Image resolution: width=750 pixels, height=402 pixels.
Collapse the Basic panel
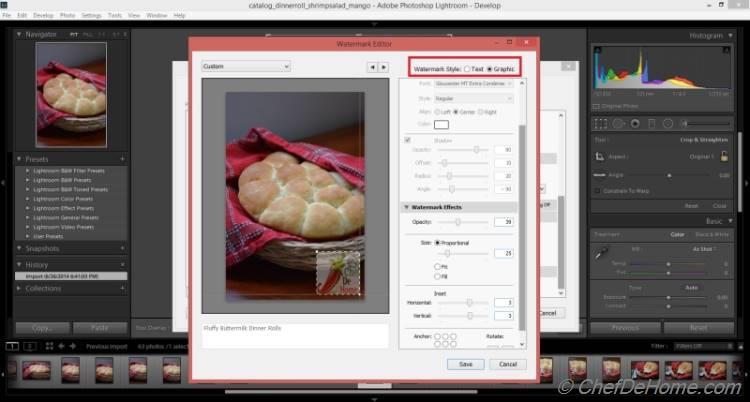(730, 221)
